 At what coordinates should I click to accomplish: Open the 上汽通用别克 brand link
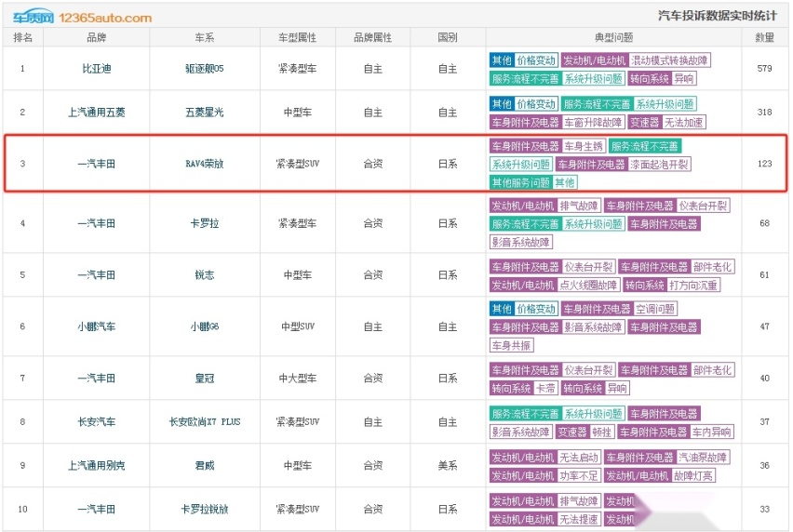(x=96, y=465)
